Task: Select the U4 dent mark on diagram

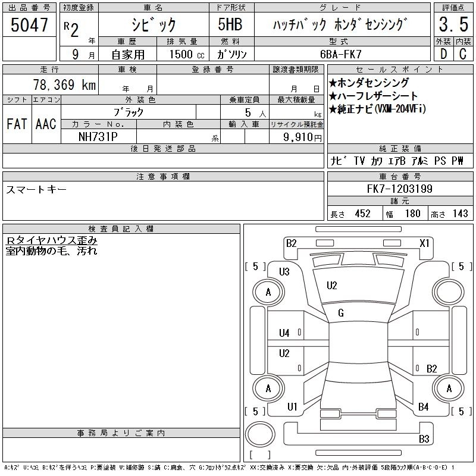Action: [x=284, y=333]
